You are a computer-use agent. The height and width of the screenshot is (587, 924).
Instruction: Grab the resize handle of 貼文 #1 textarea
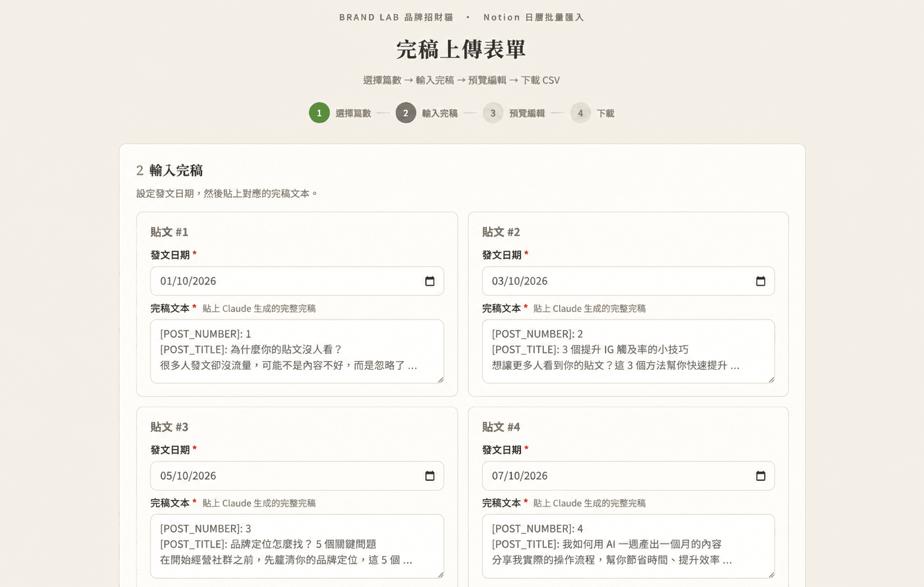point(440,379)
